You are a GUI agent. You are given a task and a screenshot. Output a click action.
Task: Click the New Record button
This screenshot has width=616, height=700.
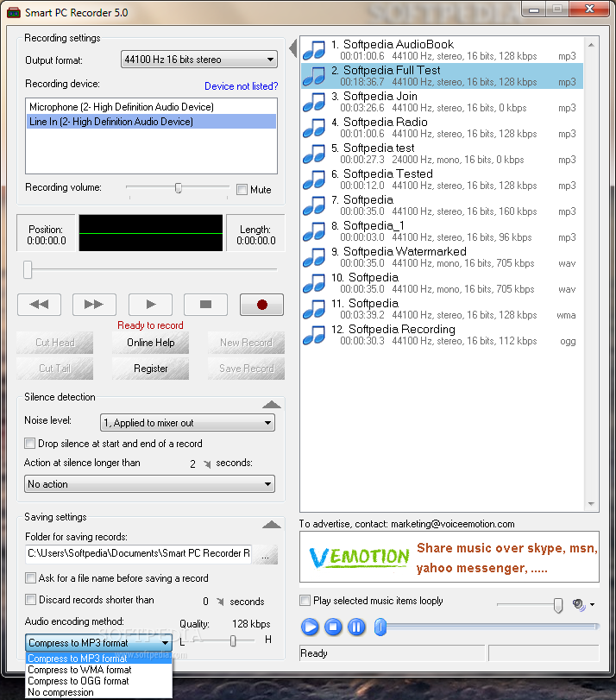(246, 343)
